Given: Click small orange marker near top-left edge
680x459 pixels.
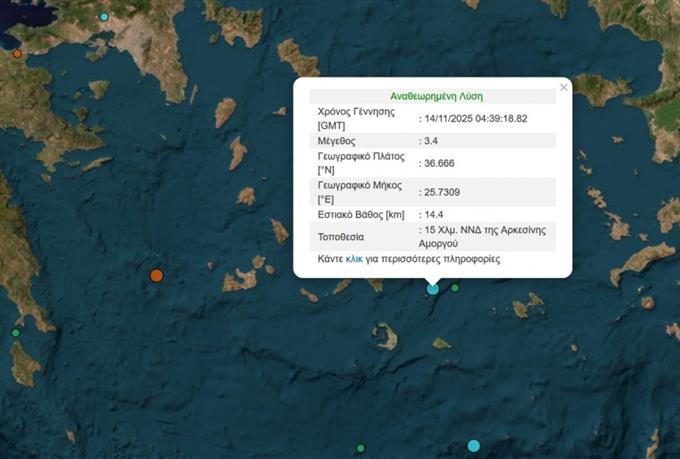Looking at the screenshot, I should tap(17, 53).
